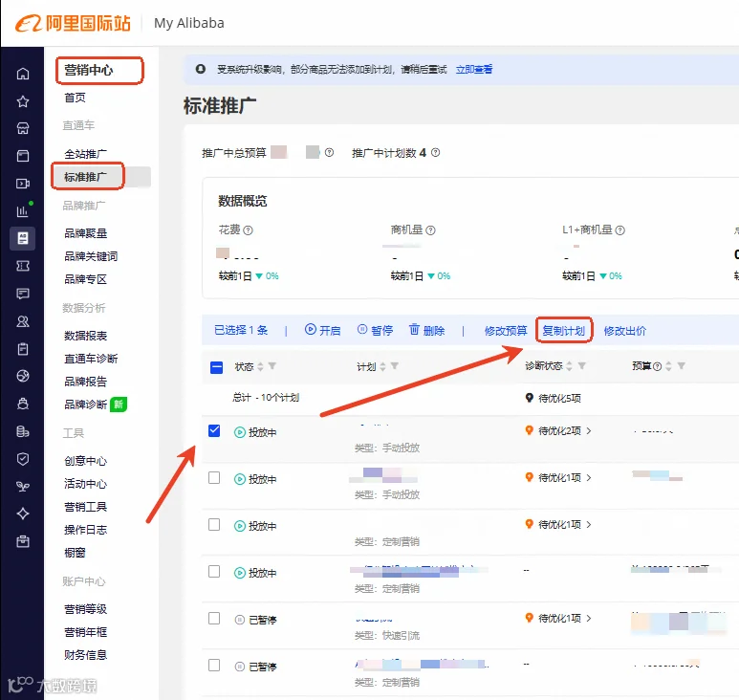
Task: Open 全站推广 in the sidebar menu
Action: click(85, 154)
